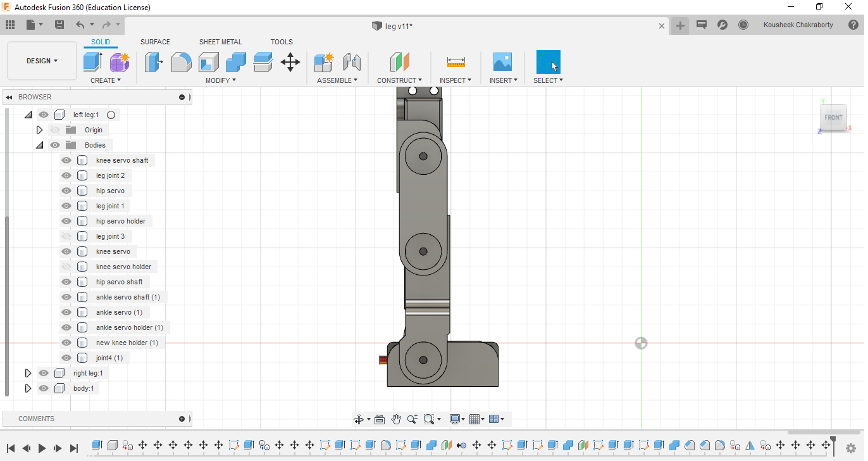Open the ASSEMBLE menu
868x461 pixels.
(x=337, y=80)
